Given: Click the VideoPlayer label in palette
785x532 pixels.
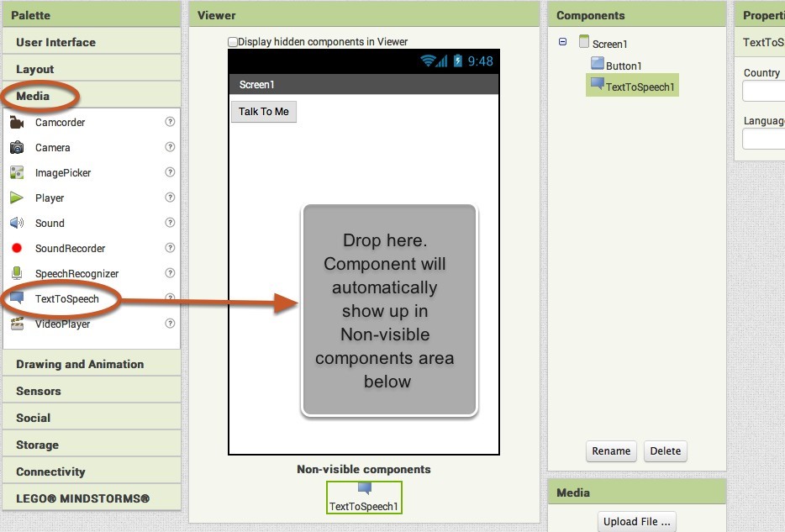Looking at the screenshot, I should [x=62, y=324].
